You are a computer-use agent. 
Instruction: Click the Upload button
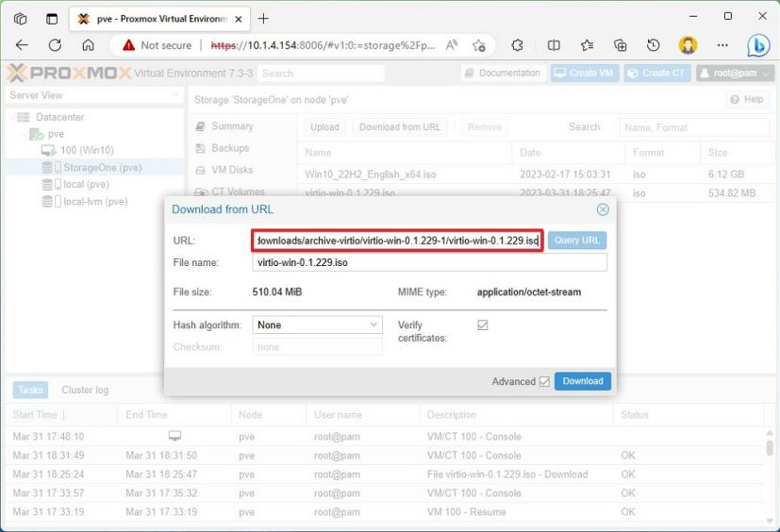(324, 127)
